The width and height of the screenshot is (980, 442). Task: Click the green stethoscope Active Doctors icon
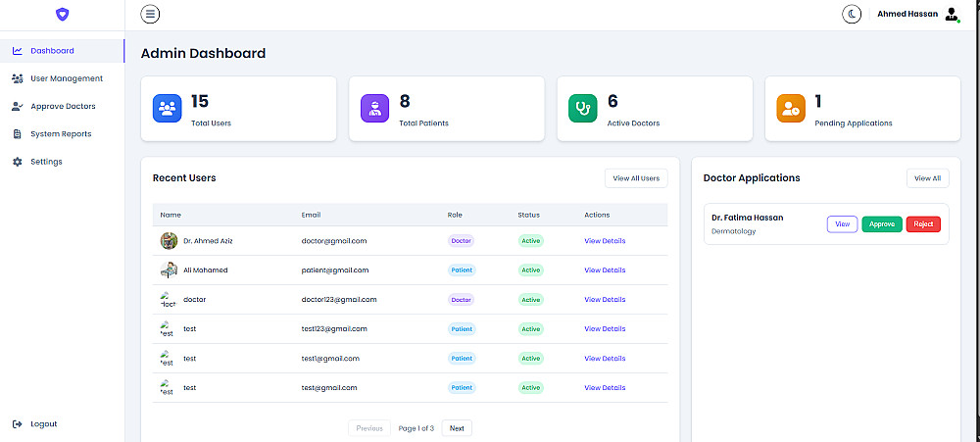click(582, 108)
